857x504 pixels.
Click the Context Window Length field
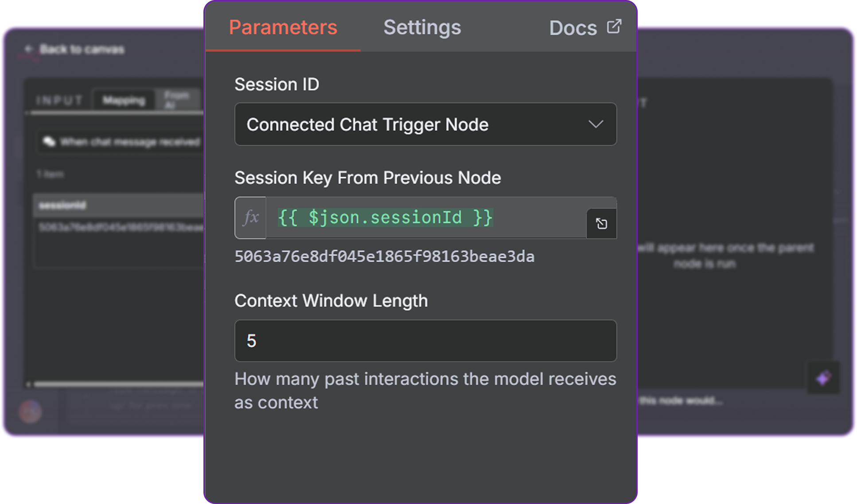click(x=425, y=341)
